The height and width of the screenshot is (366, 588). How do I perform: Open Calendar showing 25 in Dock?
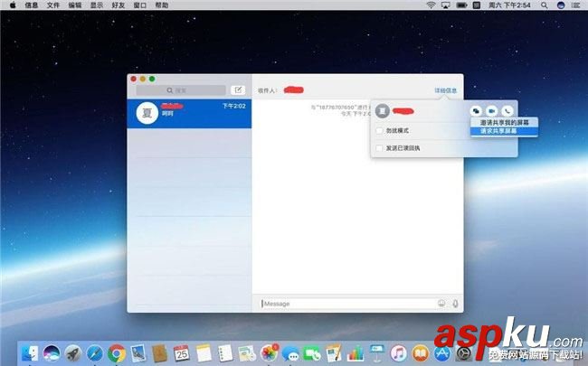182,353
